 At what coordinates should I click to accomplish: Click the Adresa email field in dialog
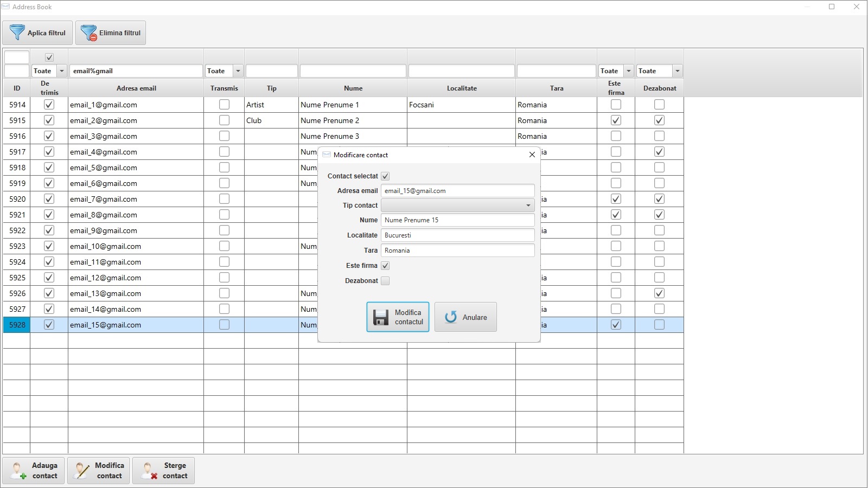457,191
